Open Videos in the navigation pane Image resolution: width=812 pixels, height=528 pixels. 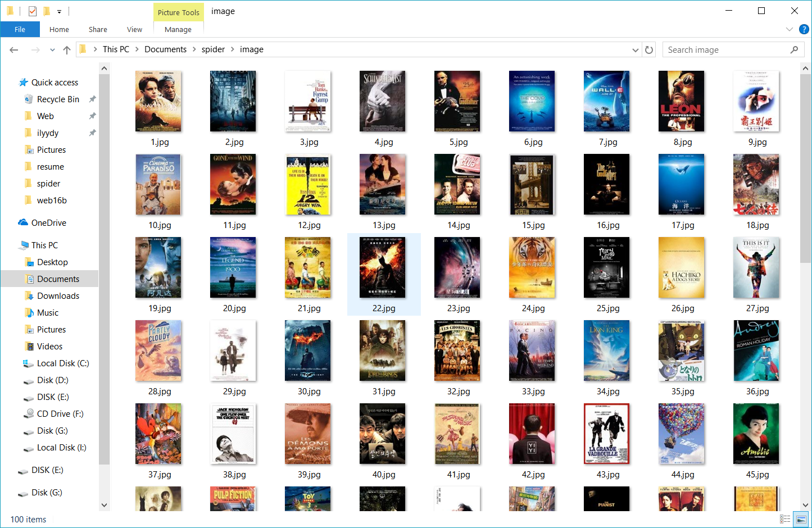pos(49,347)
